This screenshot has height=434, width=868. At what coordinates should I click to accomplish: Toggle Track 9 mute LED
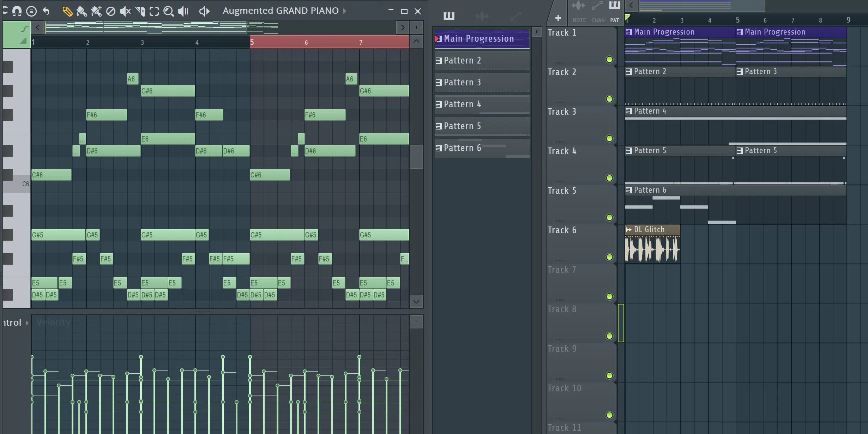609,375
